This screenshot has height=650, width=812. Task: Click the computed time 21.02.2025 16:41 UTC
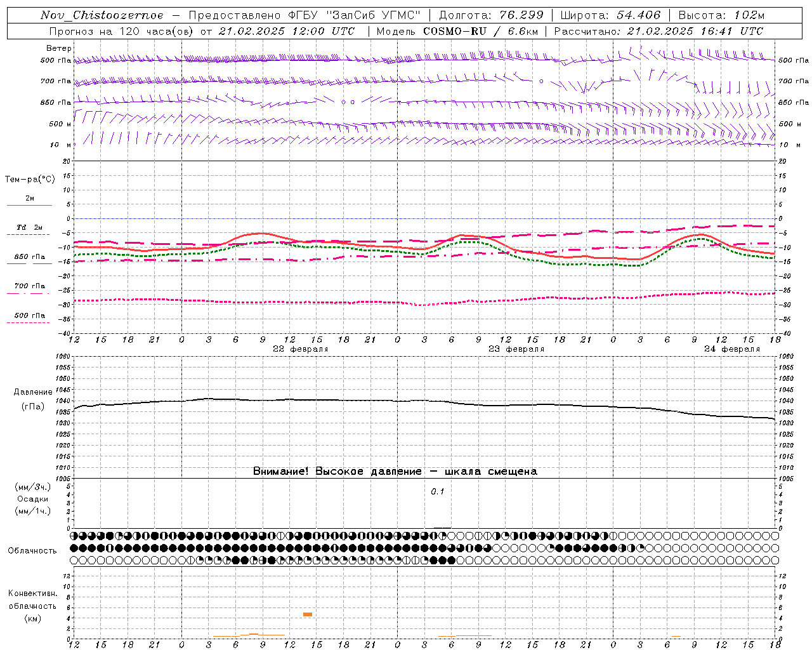(695, 31)
